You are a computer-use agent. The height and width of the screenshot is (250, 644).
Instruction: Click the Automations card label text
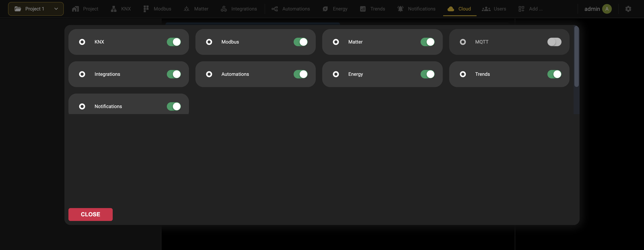point(235,74)
